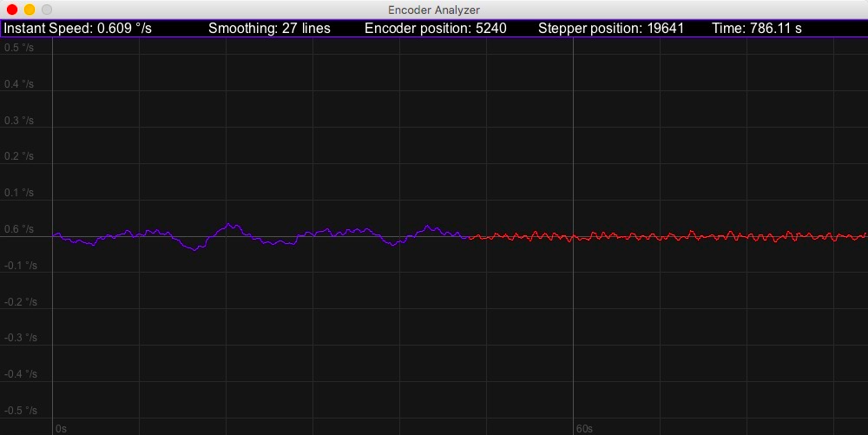The width and height of the screenshot is (868, 435).
Task: Click the -0.1 °/s axis label
Action: tap(21, 265)
